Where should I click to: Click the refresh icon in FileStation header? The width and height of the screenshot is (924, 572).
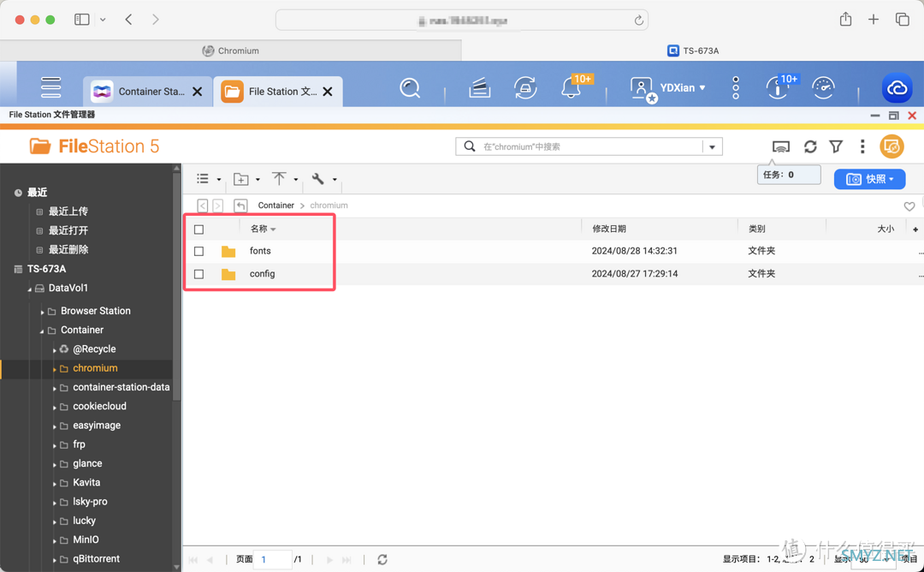click(x=810, y=147)
